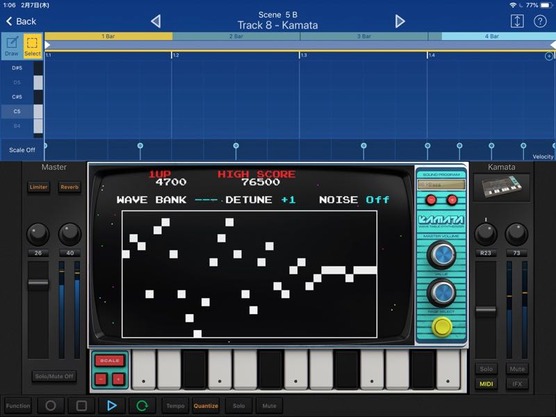Screen dimensions: 556x417
Task: Toggle the Master Reverb
Action: (70, 187)
